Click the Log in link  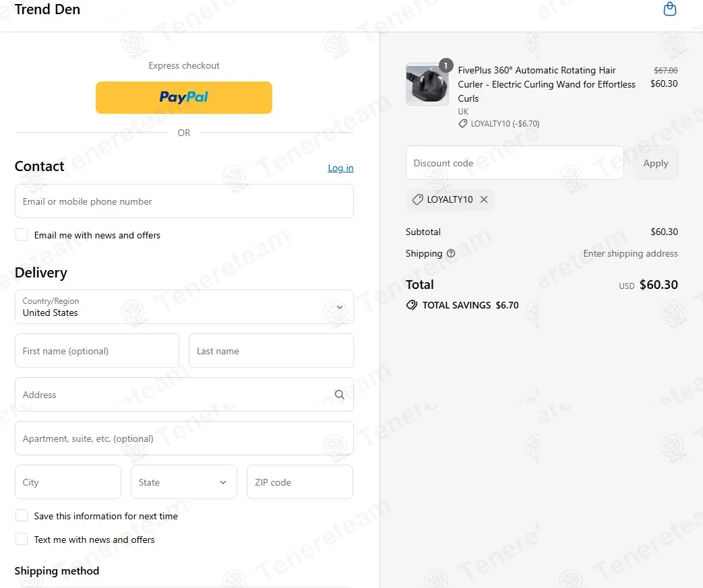pyautogui.click(x=340, y=168)
